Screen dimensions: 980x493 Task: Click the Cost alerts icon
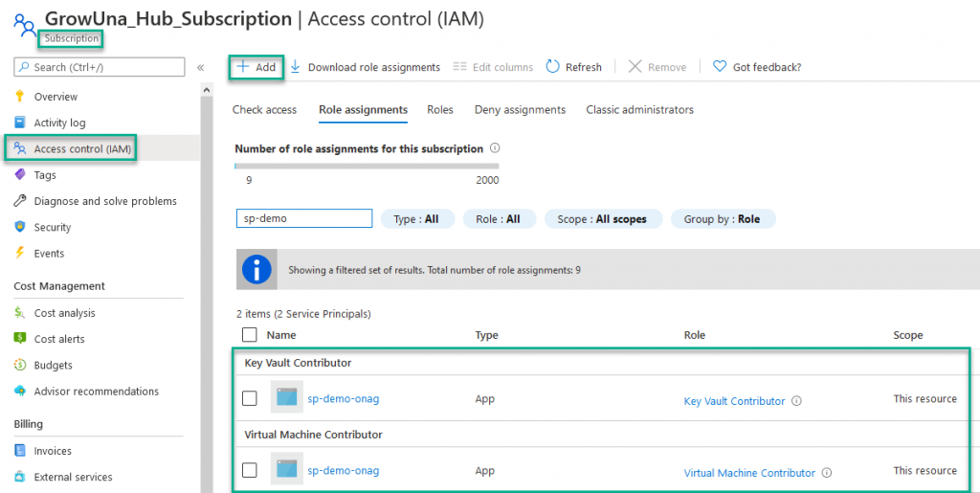click(20, 339)
